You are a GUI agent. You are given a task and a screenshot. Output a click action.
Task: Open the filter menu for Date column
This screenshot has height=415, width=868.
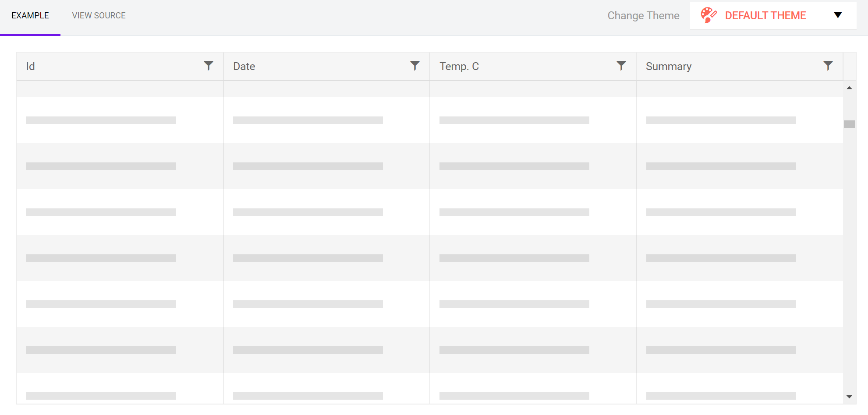pos(415,66)
